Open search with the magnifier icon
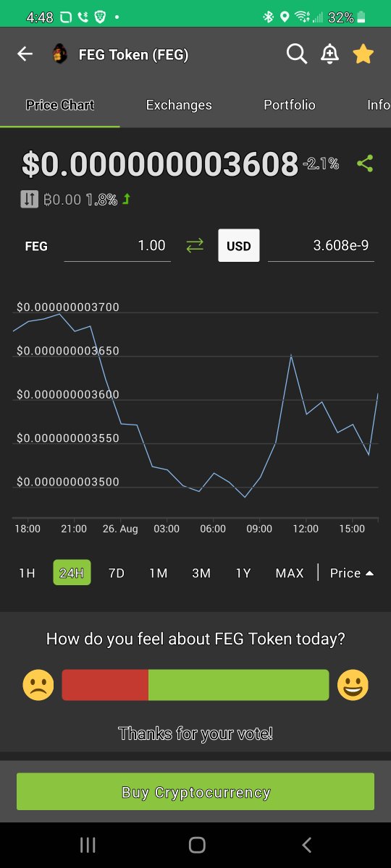The image size is (391, 868). (x=297, y=54)
